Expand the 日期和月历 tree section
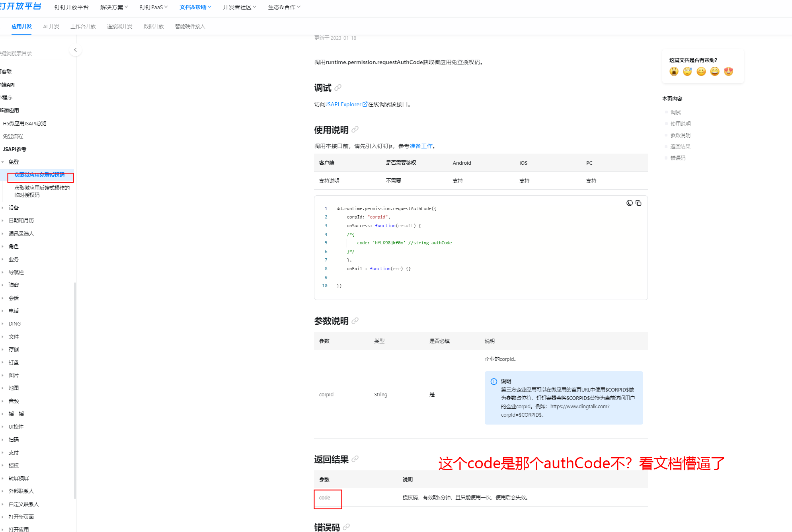 [x=3, y=220]
